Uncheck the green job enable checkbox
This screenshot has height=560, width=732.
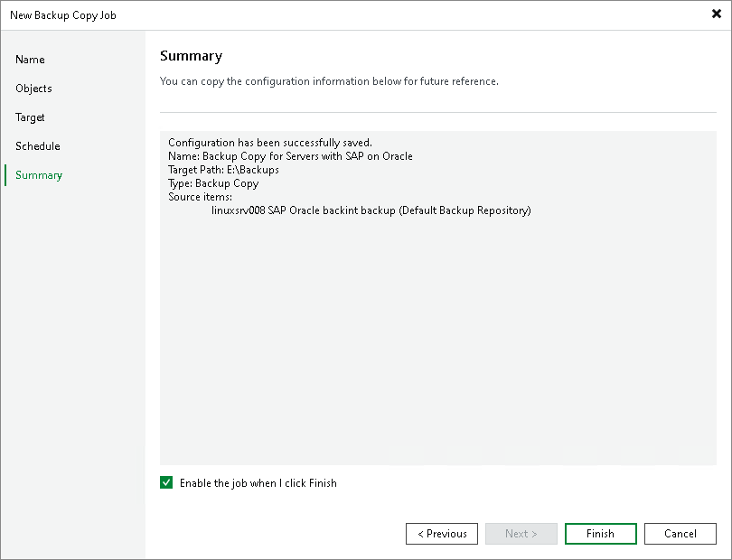point(166,482)
